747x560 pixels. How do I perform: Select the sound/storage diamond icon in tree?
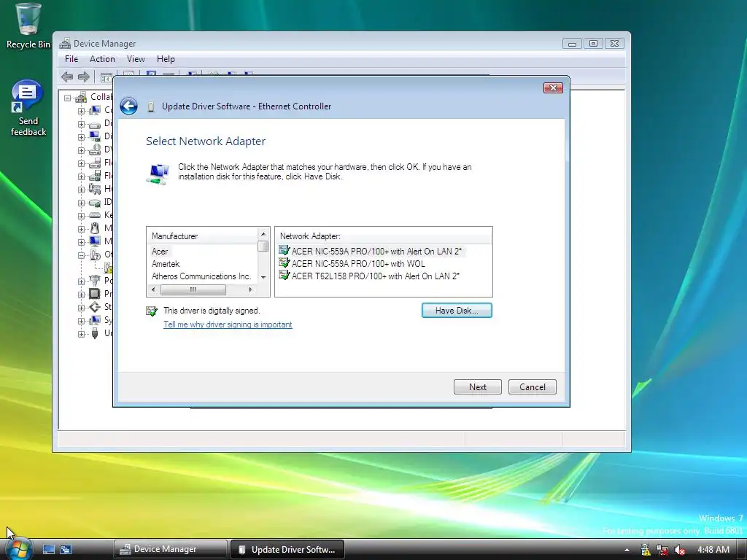[95, 307]
